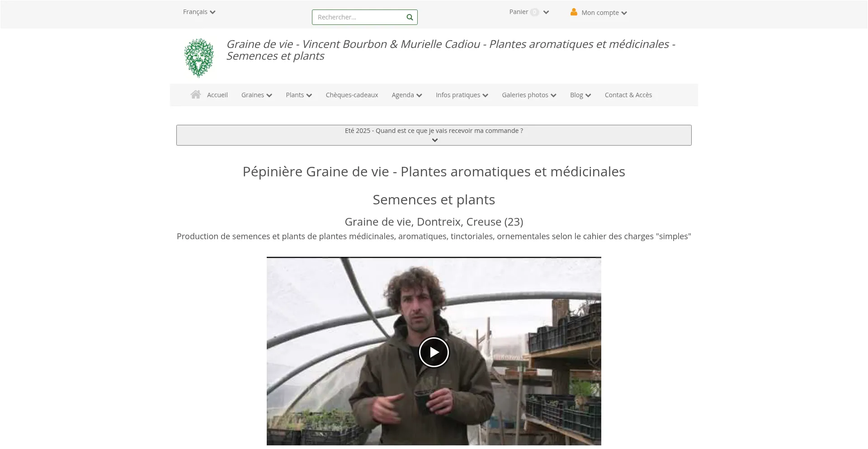The width and height of the screenshot is (868, 449).
Task: Open the Panier cart dropdown
Action: (529, 12)
